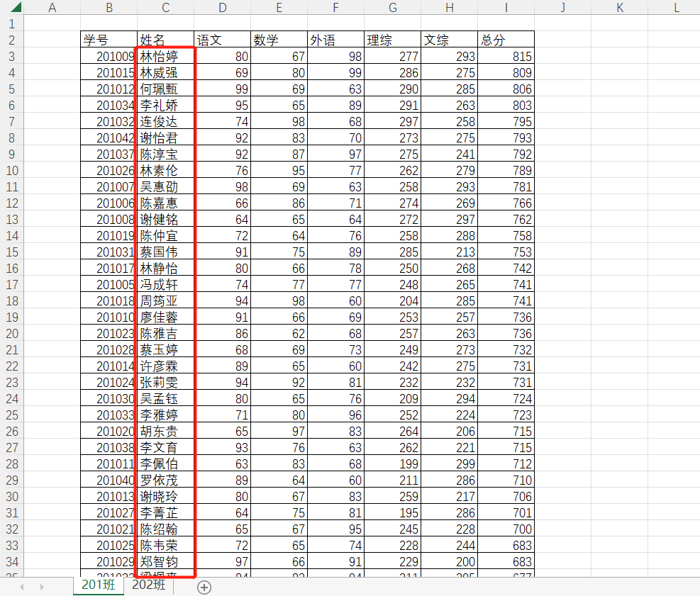Select the name cell 廖佳蓉
Screen dimensions: 700x596
pyautogui.click(x=166, y=317)
